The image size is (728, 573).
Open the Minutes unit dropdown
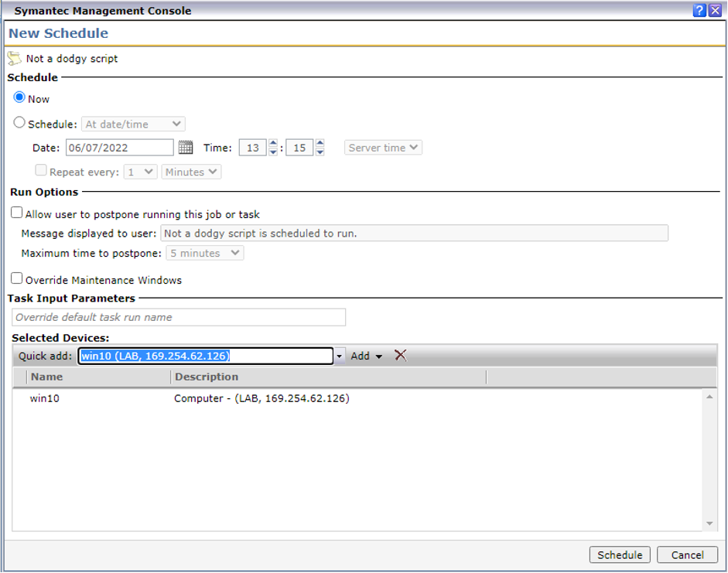191,172
